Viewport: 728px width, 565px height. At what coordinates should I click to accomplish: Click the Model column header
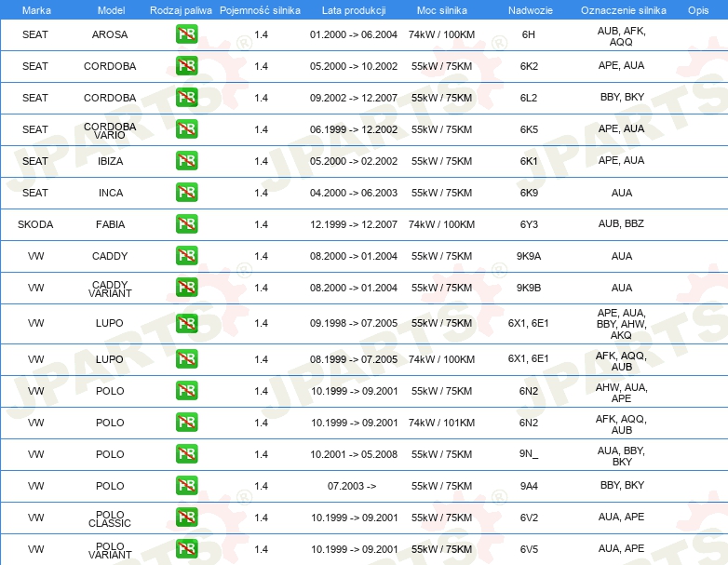pos(111,10)
